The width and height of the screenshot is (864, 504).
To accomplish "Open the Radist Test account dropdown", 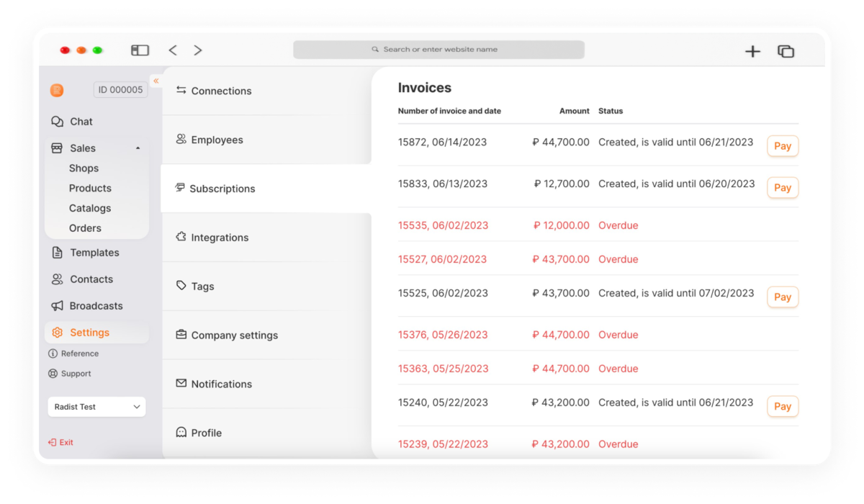I will coord(96,407).
